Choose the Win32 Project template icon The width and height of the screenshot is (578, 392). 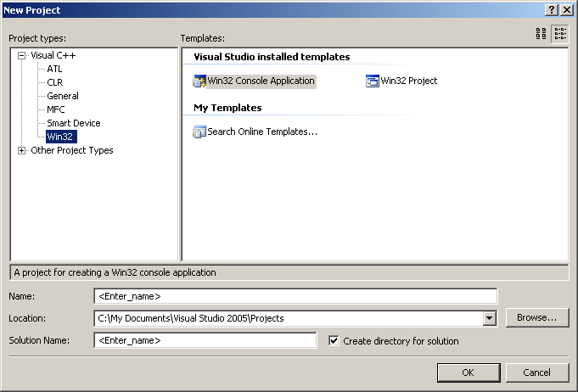pyautogui.click(x=373, y=81)
